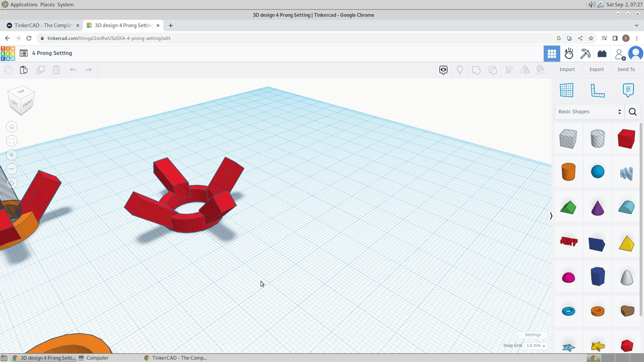This screenshot has height=362, width=644.
Task: Click the Import button
Action: pos(567,70)
